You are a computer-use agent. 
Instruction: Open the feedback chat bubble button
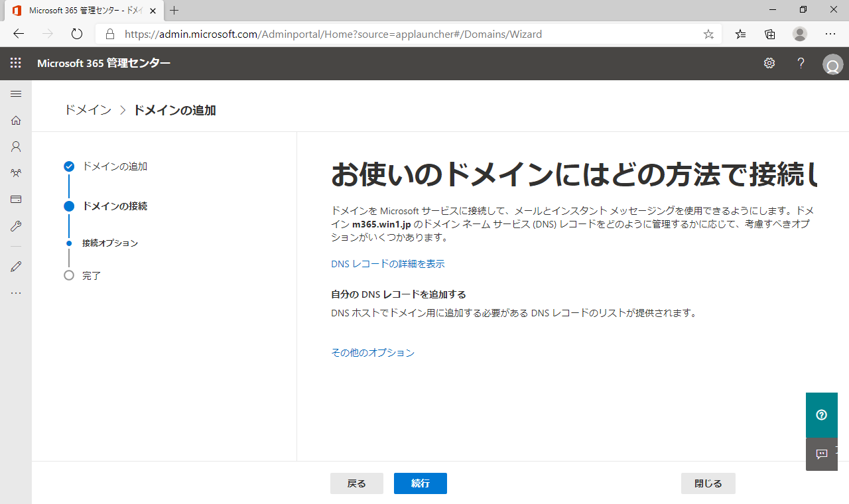[822, 454]
